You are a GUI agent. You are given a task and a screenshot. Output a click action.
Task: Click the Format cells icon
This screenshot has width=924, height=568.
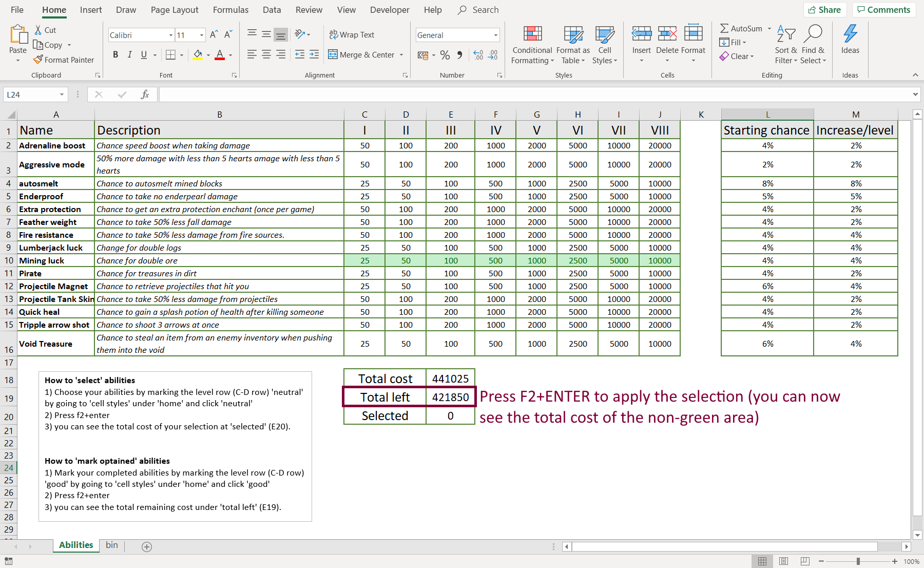click(694, 33)
